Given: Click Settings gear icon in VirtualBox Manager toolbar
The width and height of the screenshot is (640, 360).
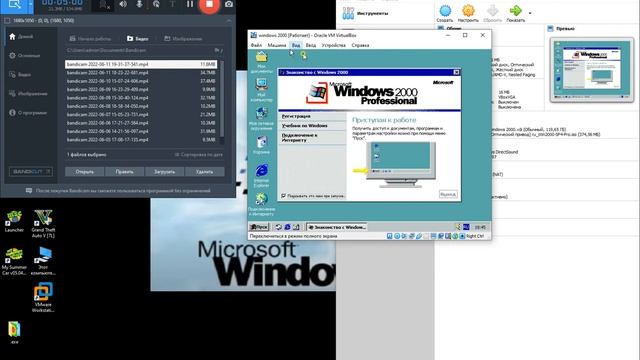Looking at the screenshot, I should (468, 13).
